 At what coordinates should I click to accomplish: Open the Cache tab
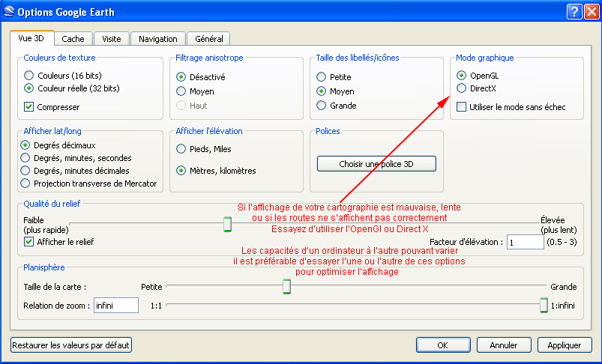pos(73,39)
